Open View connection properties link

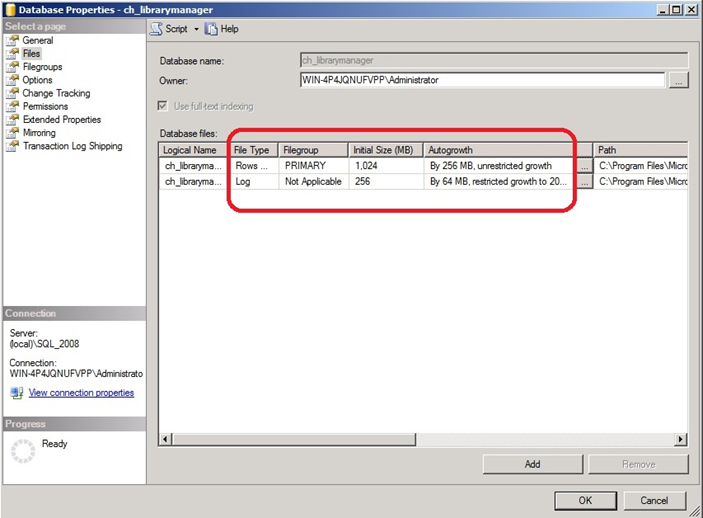(x=81, y=393)
